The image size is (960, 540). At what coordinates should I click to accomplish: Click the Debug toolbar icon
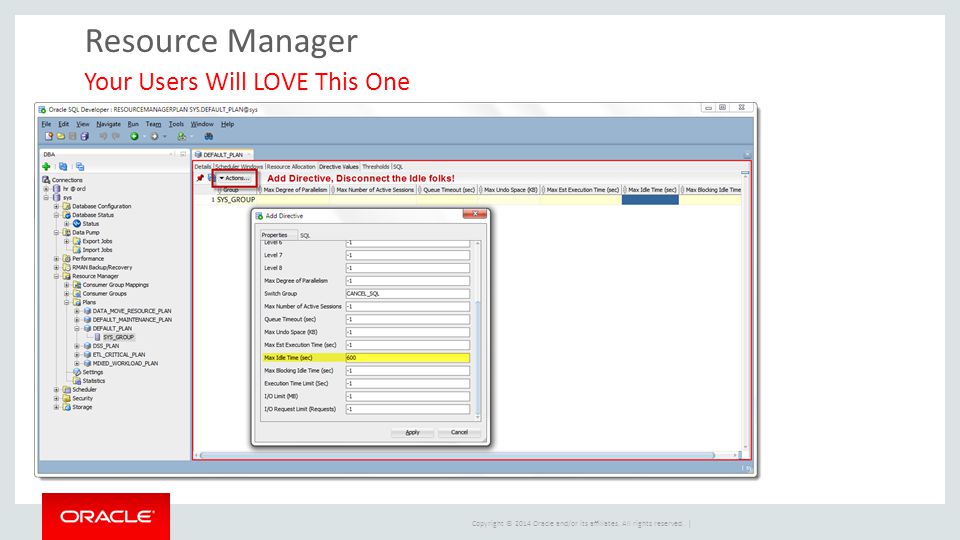(182, 137)
